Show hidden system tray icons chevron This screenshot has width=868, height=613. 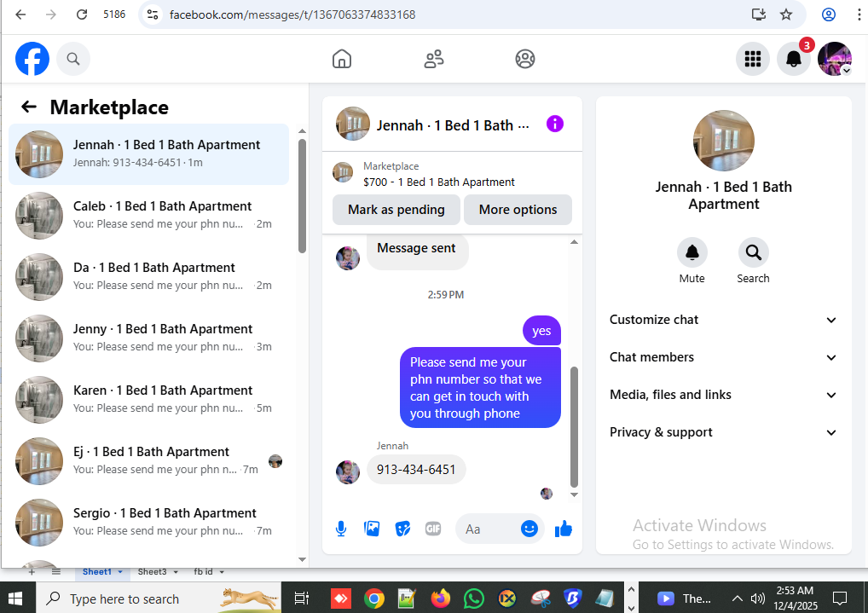click(x=737, y=599)
